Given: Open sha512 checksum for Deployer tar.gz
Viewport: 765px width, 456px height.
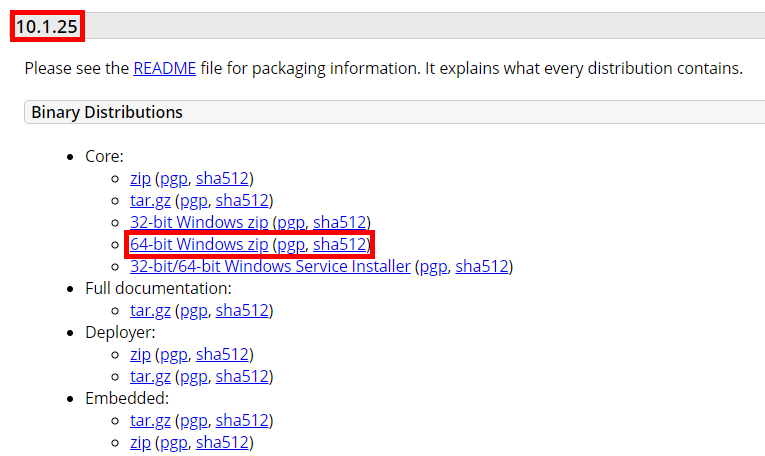Looking at the screenshot, I should (242, 377).
